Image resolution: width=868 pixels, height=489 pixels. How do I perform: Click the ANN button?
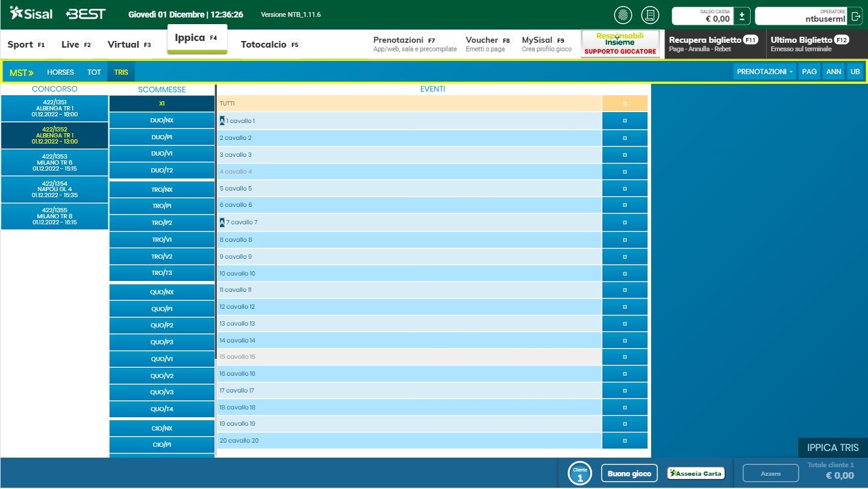tap(834, 72)
